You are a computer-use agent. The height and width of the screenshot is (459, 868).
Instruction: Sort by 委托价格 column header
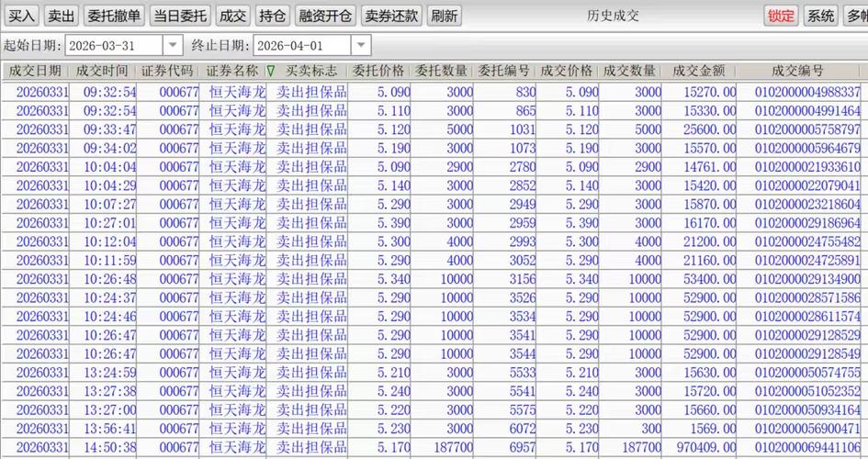pyautogui.click(x=378, y=71)
